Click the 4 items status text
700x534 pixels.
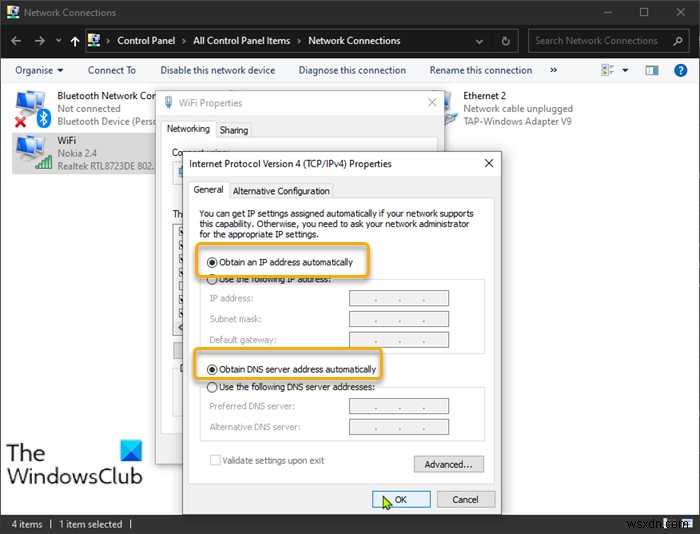point(27,524)
